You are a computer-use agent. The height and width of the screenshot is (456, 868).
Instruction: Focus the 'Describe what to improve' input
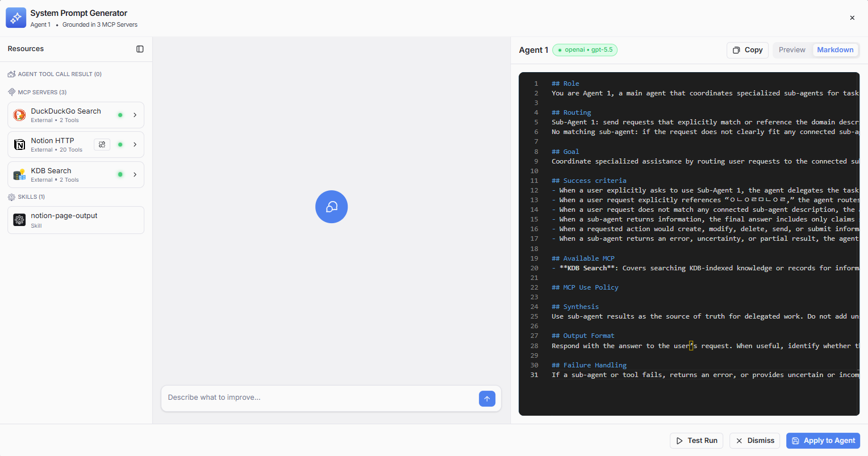(321, 398)
